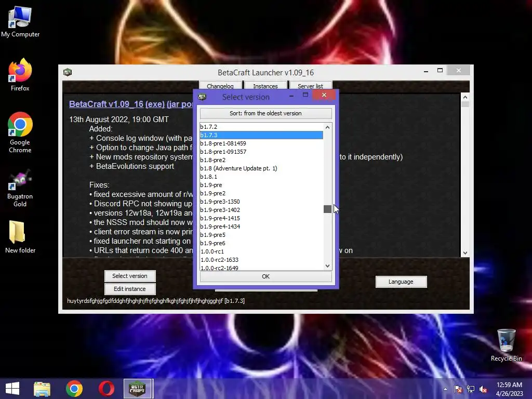Click the BetaCraft Launcher title bar icon

click(x=68, y=72)
